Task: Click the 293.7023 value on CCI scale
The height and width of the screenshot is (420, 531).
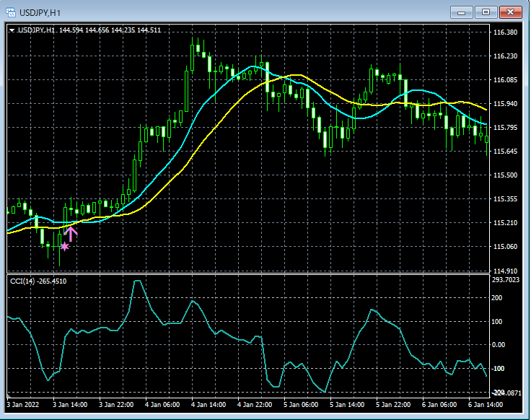Action: point(506,279)
